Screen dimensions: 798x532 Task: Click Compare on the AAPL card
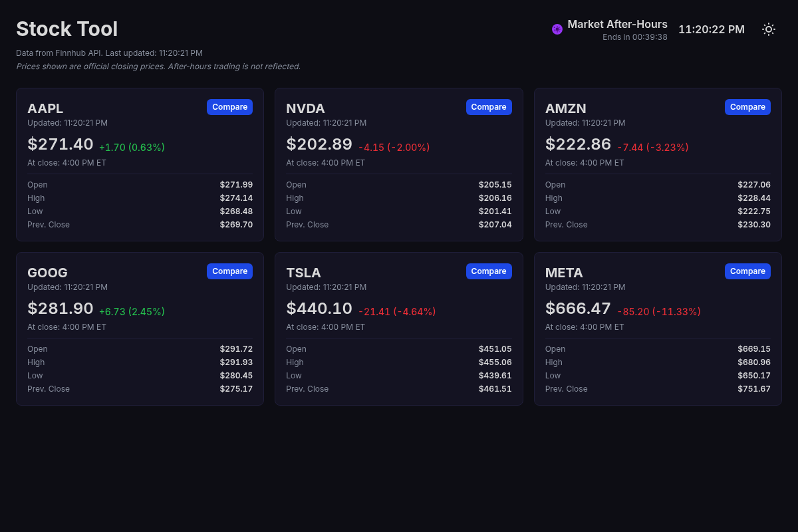coord(229,107)
